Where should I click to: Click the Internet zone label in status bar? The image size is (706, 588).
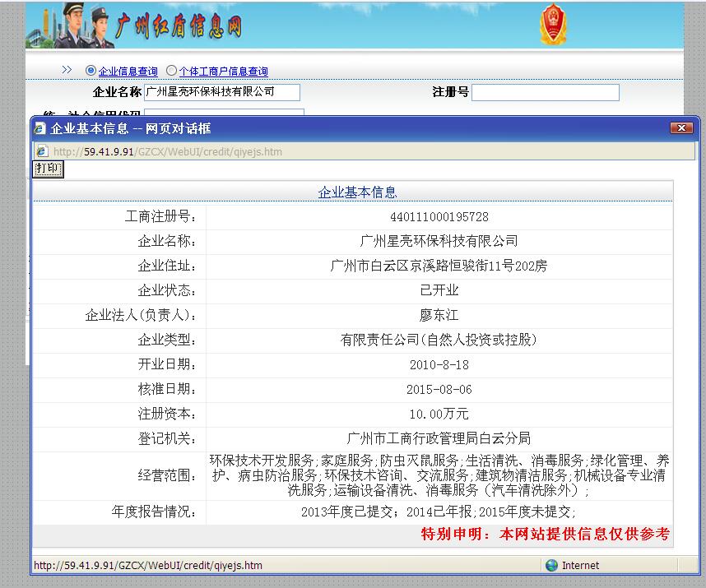pos(580,566)
